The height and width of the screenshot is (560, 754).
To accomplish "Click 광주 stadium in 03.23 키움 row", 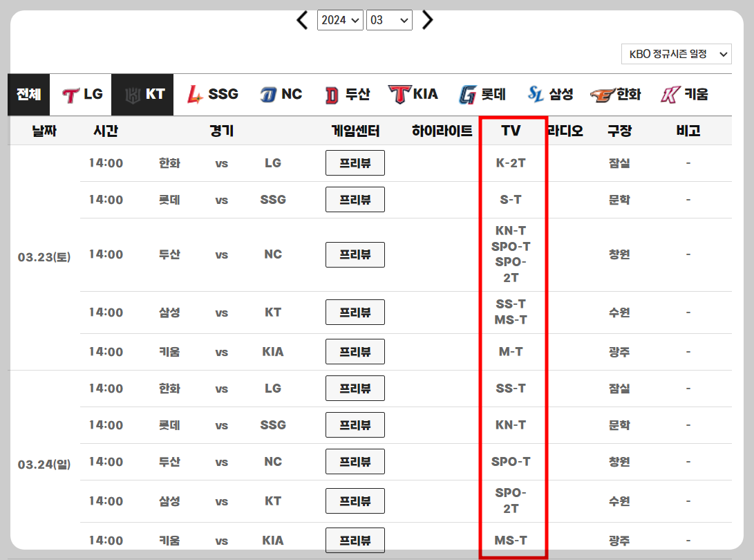I will [x=619, y=352].
